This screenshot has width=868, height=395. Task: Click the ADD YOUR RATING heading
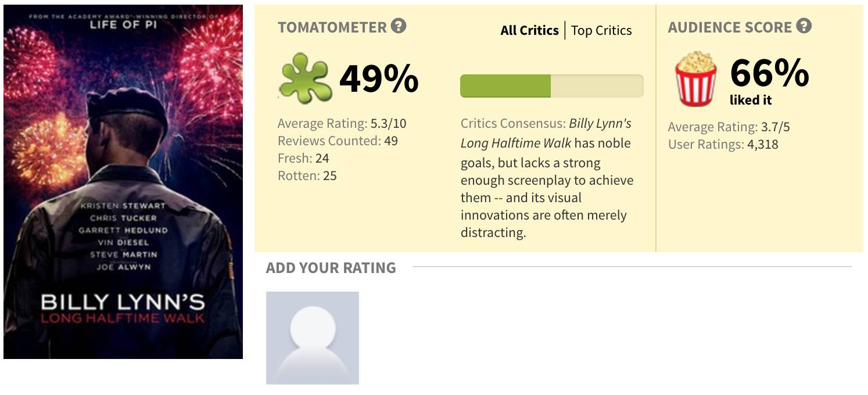tap(331, 268)
